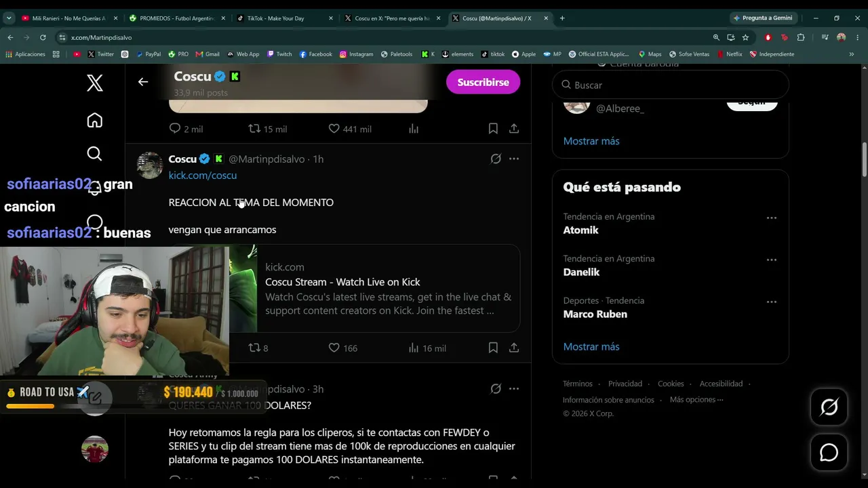The height and width of the screenshot is (488, 868).
Task: Open the Netflix bookmark
Action: coord(730,54)
